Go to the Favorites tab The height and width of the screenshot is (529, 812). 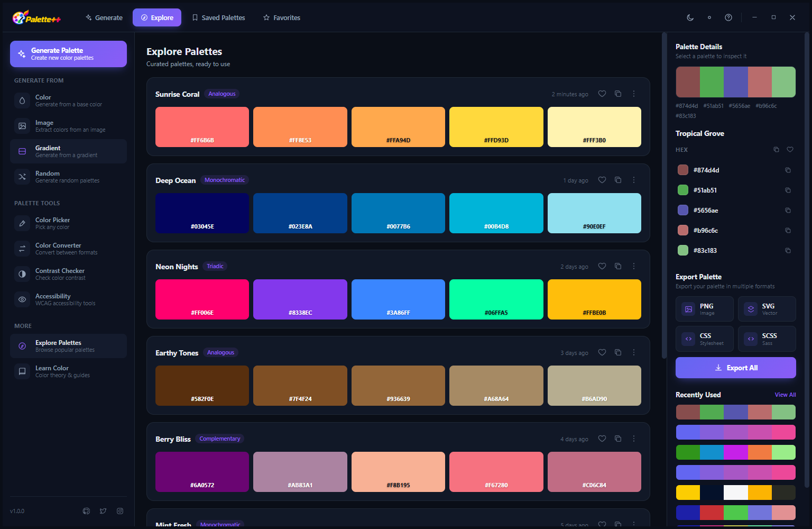[x=282, y=17]
